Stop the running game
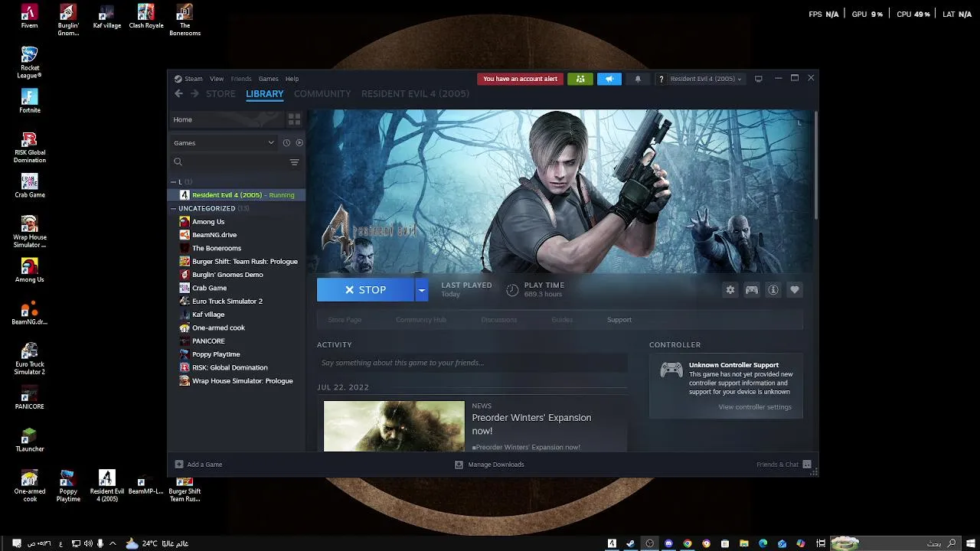The width and height of the screenshot is (980, 551). coord(365,290)
